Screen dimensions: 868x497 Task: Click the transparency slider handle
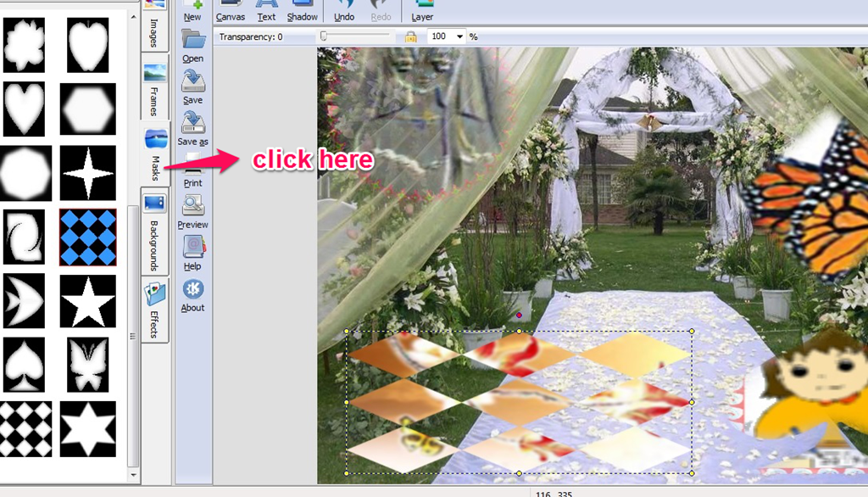pyautogui.click(x=324, y=36)
